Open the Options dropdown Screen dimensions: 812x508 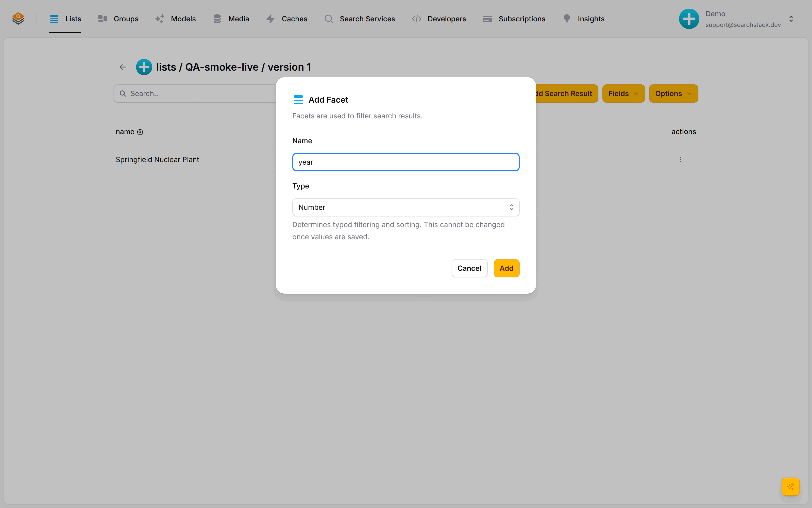point(673,93)
